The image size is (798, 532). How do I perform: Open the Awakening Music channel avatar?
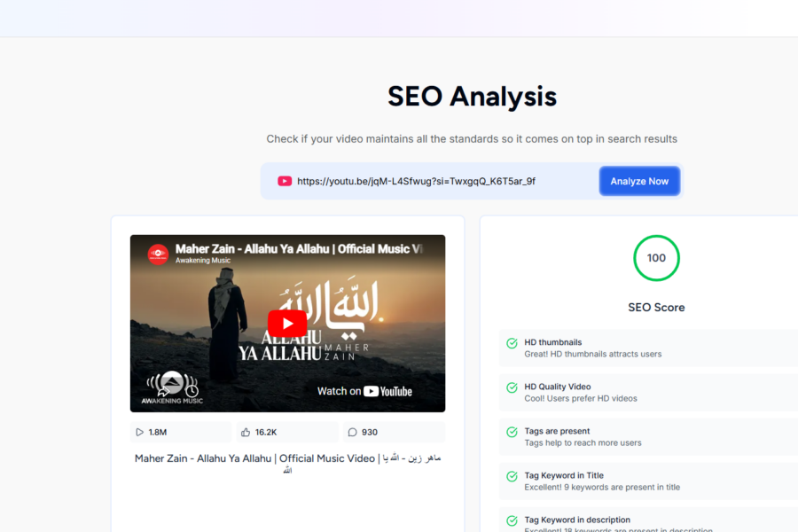158,254
